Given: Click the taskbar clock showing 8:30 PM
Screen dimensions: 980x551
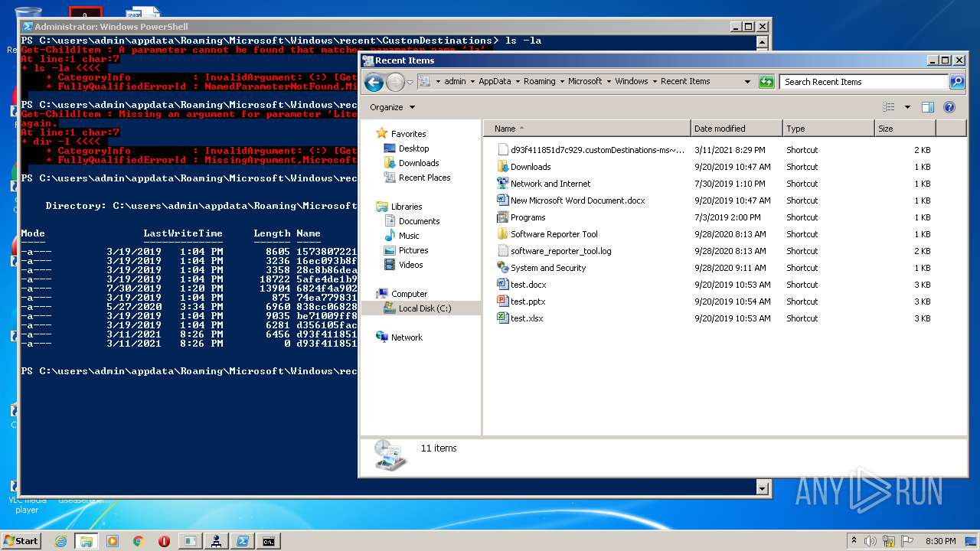Looking at the screenshot, I should pos(940,541).
